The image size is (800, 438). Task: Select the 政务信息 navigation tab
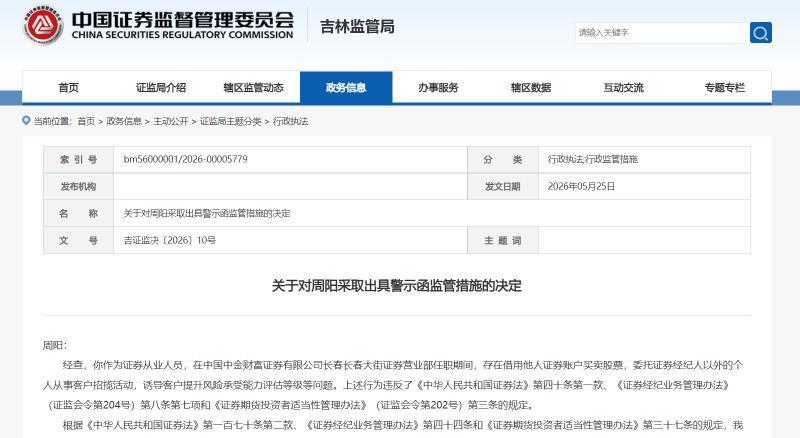(346, 88)
